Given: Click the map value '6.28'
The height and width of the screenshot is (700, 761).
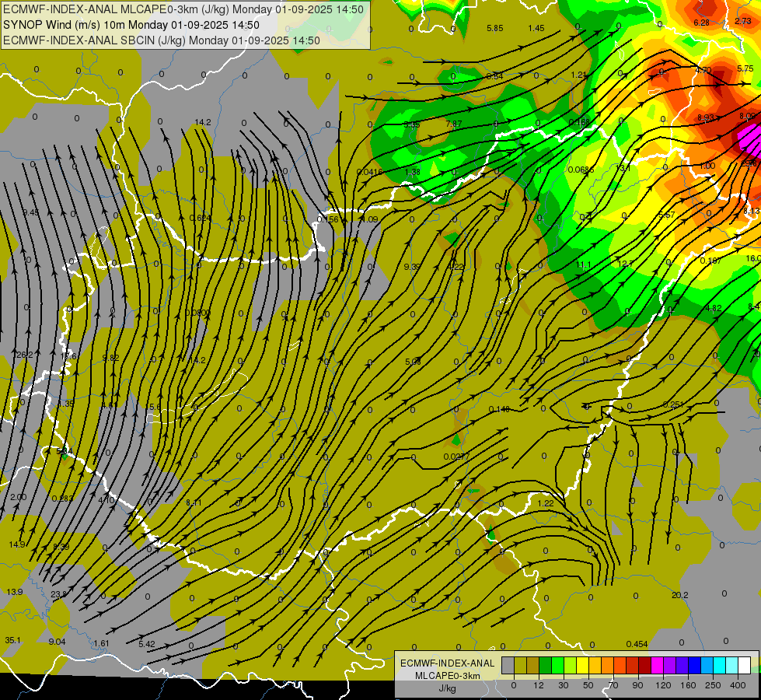Looking at the screenshot, I should point(701,23).
